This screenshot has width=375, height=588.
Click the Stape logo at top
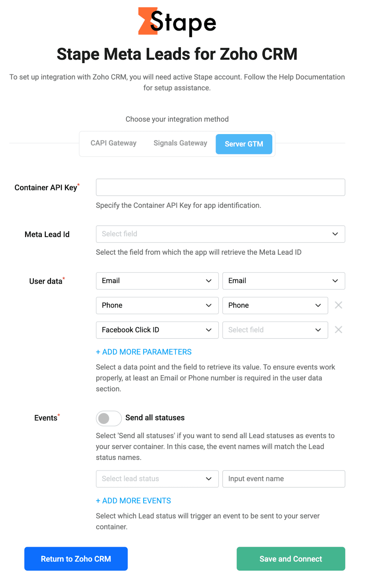pos(177,22)
